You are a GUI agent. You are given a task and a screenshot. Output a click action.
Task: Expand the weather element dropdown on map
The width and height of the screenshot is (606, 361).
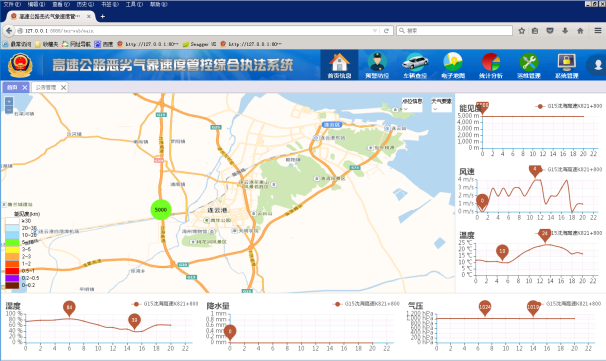[x=441, y=105]
